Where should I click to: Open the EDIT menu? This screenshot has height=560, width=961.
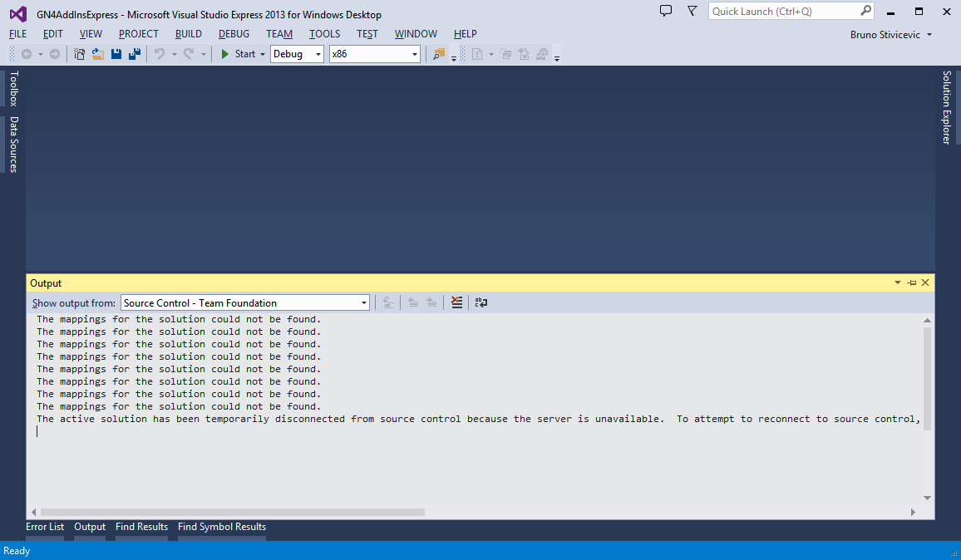(52, 34)
